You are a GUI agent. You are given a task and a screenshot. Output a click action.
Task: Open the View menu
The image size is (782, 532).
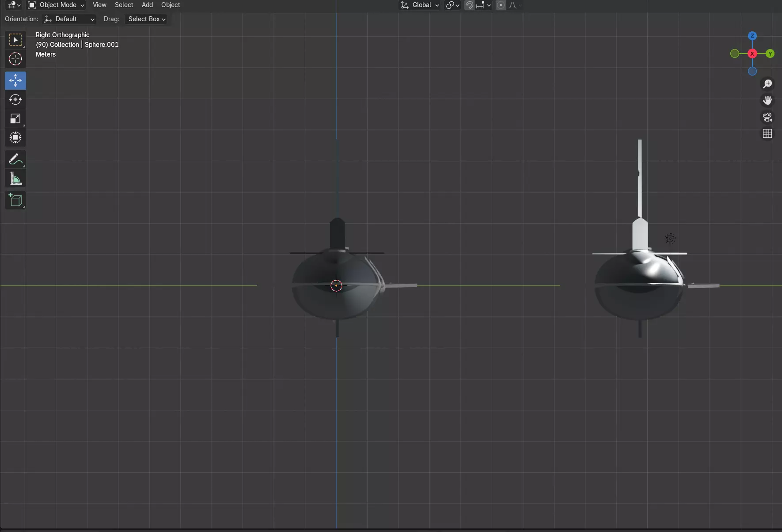pos(99,5)
